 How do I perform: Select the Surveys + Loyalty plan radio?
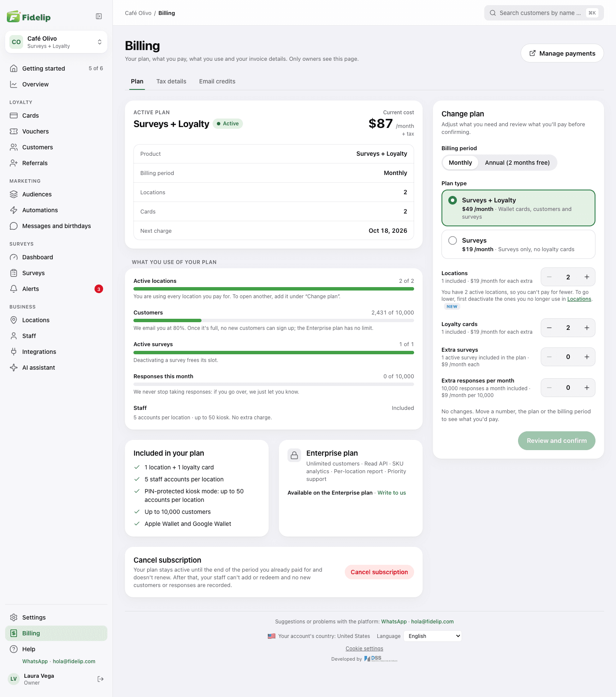(x=453, y=200)
